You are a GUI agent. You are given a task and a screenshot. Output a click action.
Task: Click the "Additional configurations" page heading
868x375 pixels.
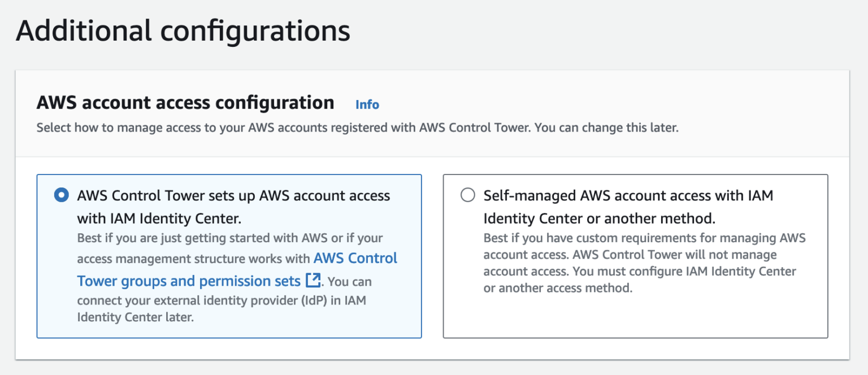click(x=184, y=31)
